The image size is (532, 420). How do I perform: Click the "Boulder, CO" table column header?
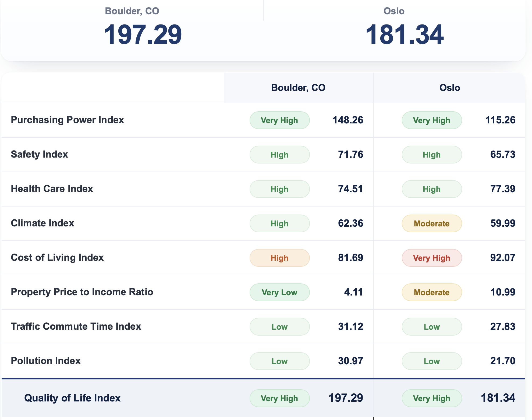(x=298, y=88)
